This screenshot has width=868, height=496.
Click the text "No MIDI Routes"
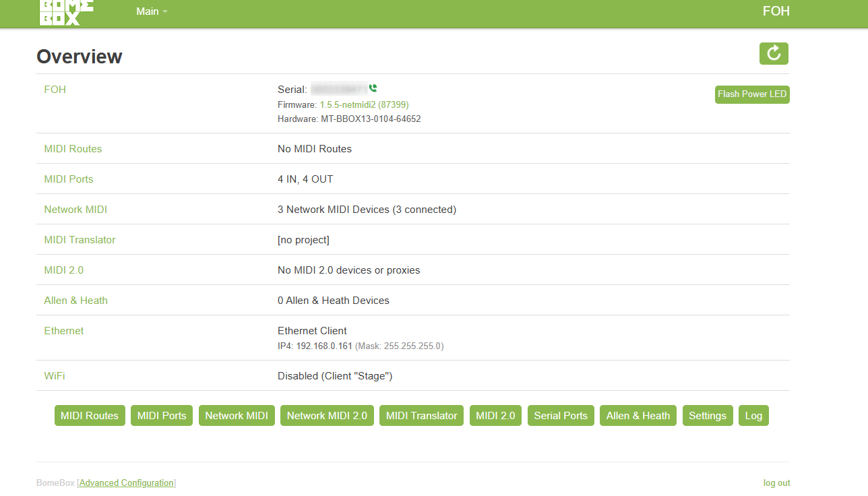coord(315,148)
